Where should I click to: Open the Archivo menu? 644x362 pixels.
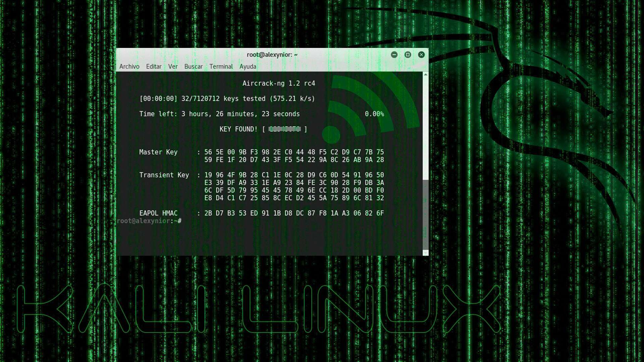[129, 66]
